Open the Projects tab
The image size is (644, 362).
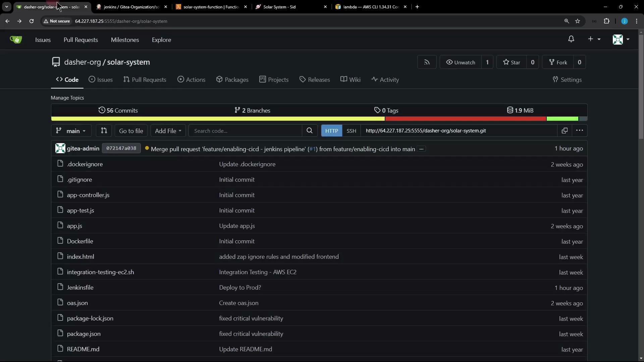click(x=274, y=80)
